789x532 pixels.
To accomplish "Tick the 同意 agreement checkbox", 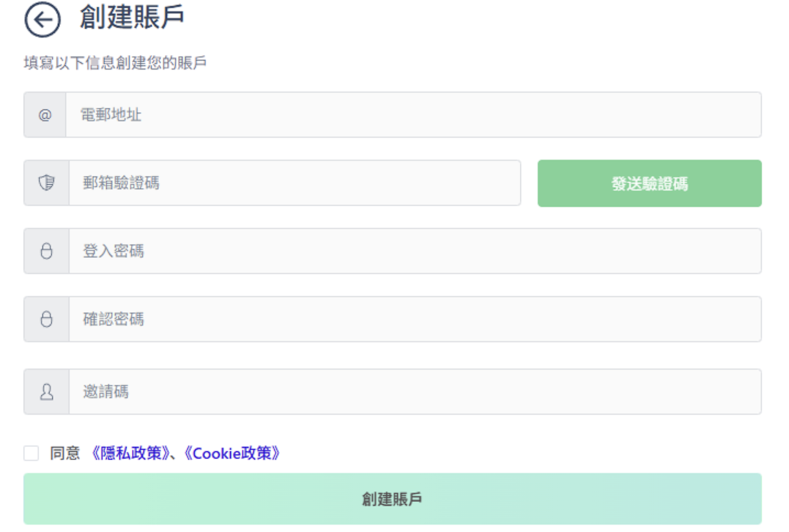I will 32,454.
